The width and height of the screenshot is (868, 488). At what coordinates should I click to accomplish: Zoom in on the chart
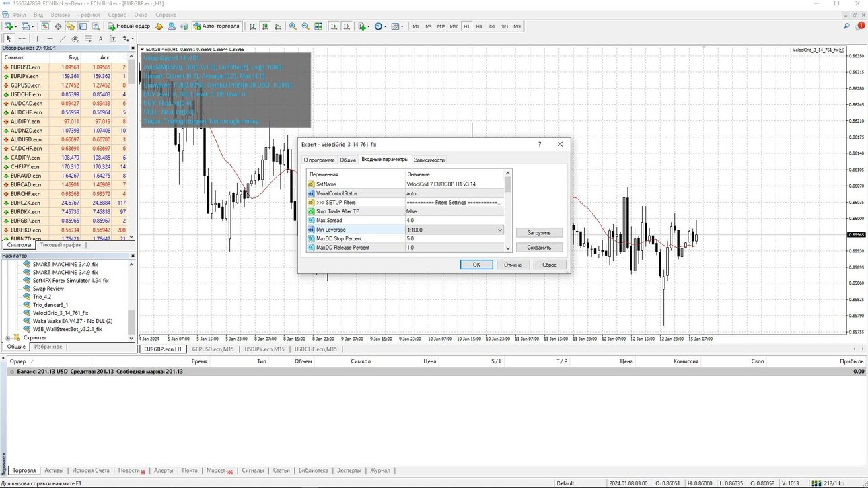[x=293, y=26]
